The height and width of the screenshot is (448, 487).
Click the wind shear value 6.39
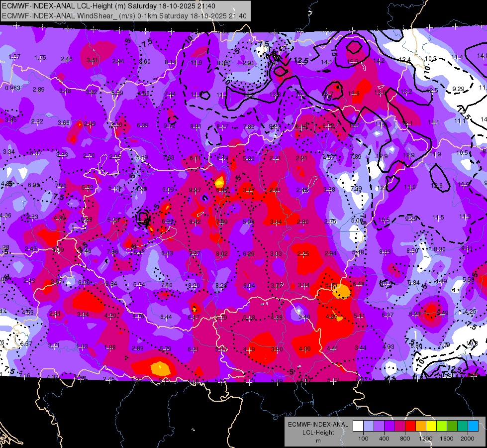coord(143,125)
